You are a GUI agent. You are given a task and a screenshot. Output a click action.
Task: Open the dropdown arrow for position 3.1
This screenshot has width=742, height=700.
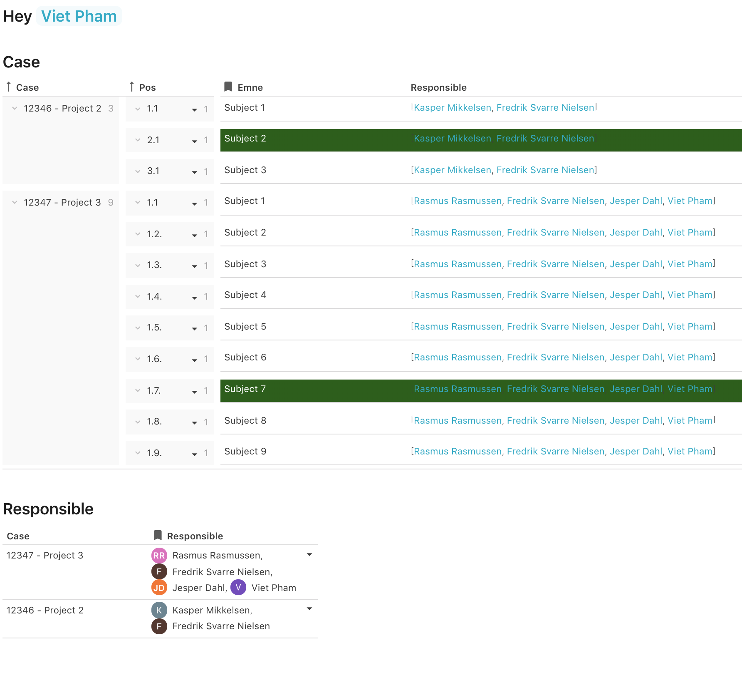(194, 172)
